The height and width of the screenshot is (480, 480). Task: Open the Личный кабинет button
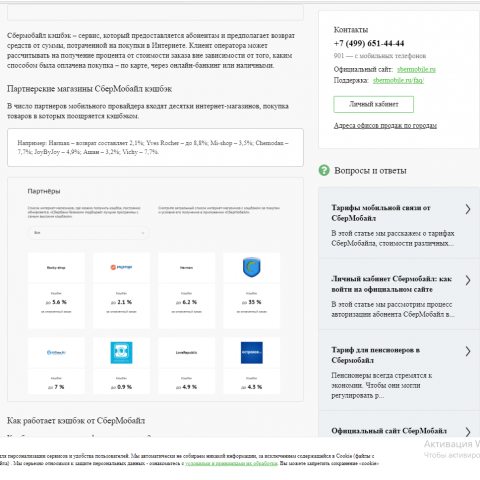[x=374, y=104]
